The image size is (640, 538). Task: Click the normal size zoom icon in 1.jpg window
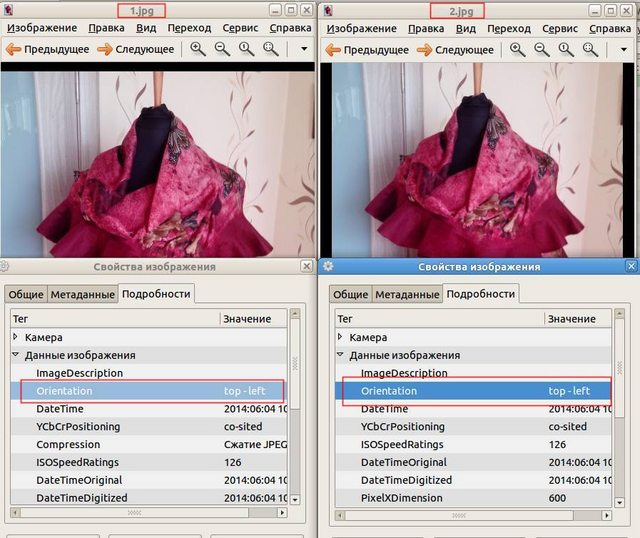247,49
